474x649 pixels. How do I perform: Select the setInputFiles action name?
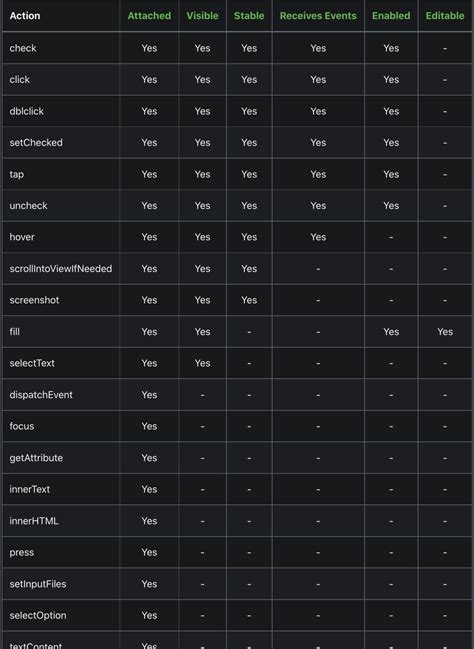38,584
